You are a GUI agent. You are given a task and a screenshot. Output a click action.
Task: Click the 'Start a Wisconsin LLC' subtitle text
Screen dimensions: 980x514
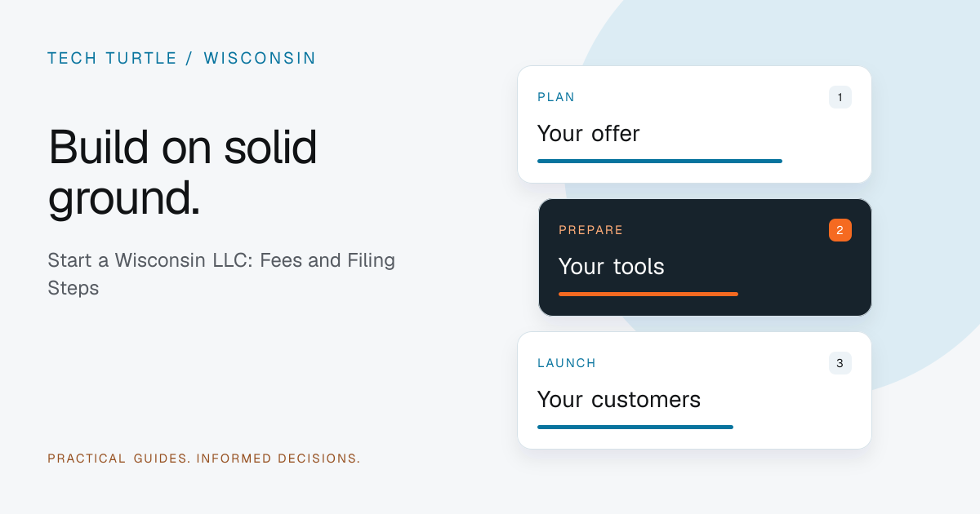point(221,274)
